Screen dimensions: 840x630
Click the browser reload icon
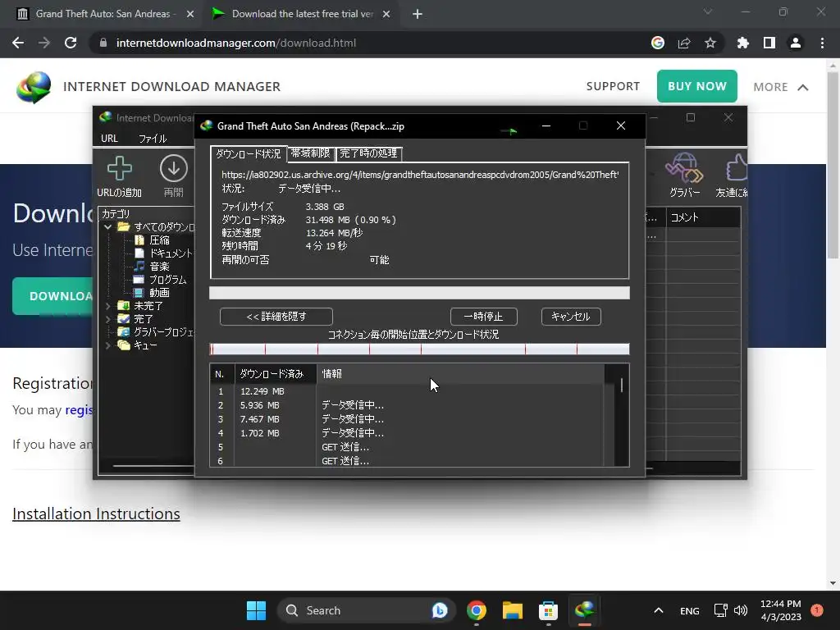click(71, 43)
